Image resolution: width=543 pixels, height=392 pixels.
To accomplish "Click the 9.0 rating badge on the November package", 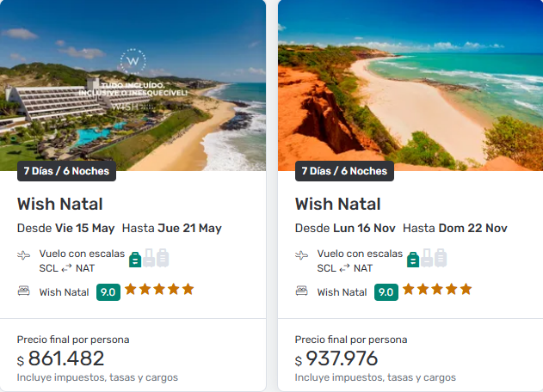I will tap(386, 291).
